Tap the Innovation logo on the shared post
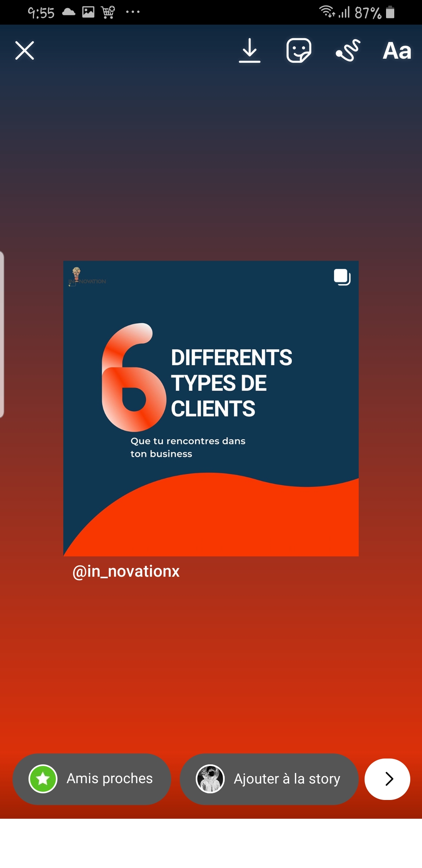 click(87, 277)
